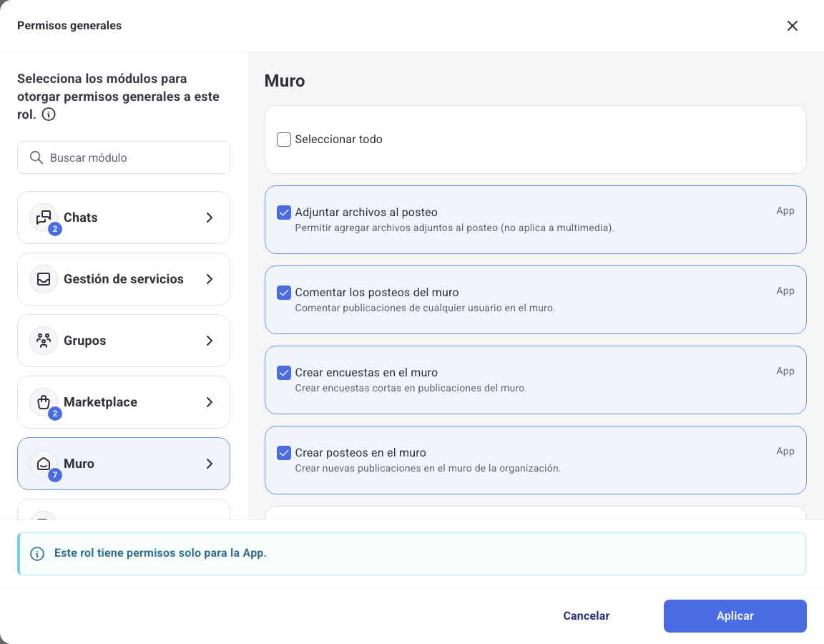
Task: Click the Permisos generales dialog title
Action: 69,25
